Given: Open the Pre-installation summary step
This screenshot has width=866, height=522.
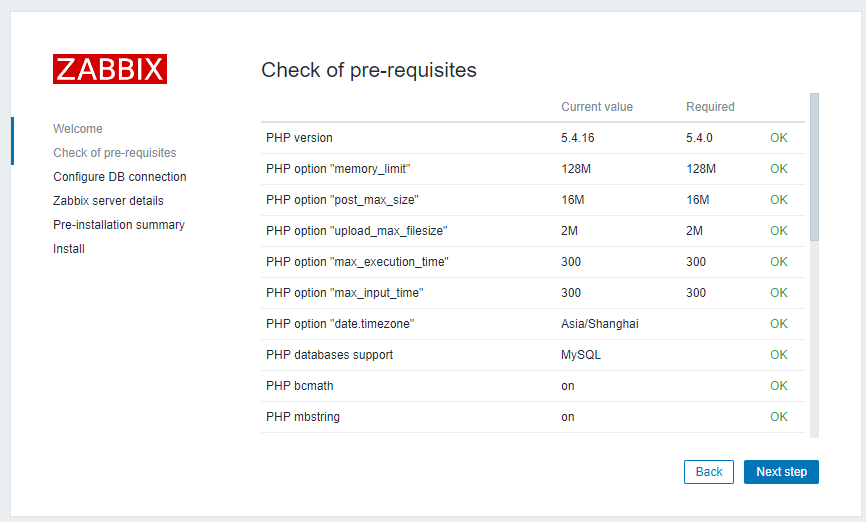Looking at the screenshot, I should pos(118,225).
